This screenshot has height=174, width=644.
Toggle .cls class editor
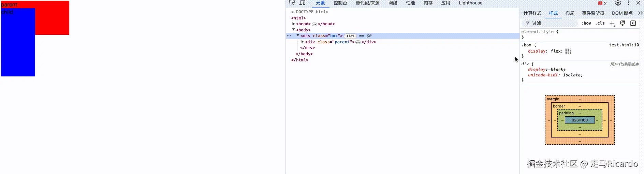600,23
